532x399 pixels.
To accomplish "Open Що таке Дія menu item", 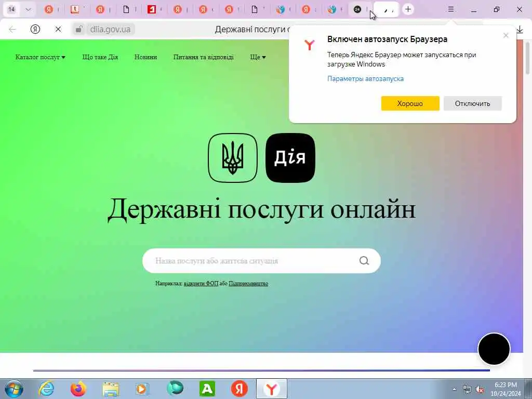I will pos(100,57).
